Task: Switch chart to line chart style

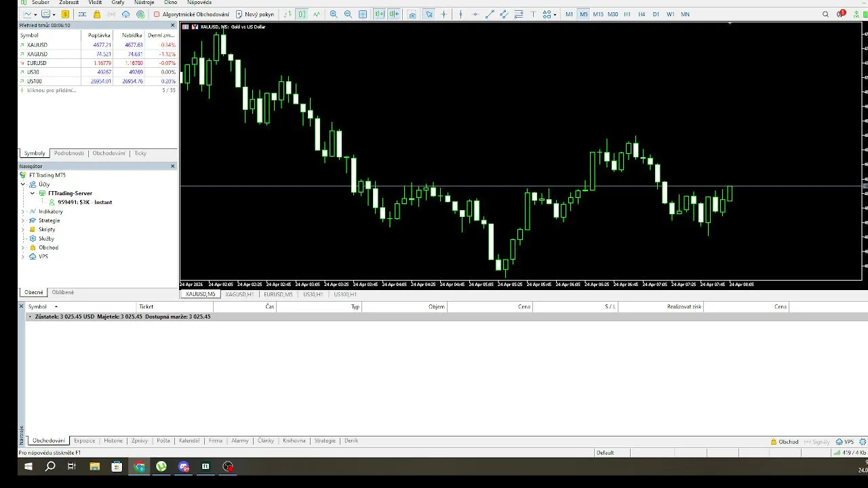Action: [316, 14]
